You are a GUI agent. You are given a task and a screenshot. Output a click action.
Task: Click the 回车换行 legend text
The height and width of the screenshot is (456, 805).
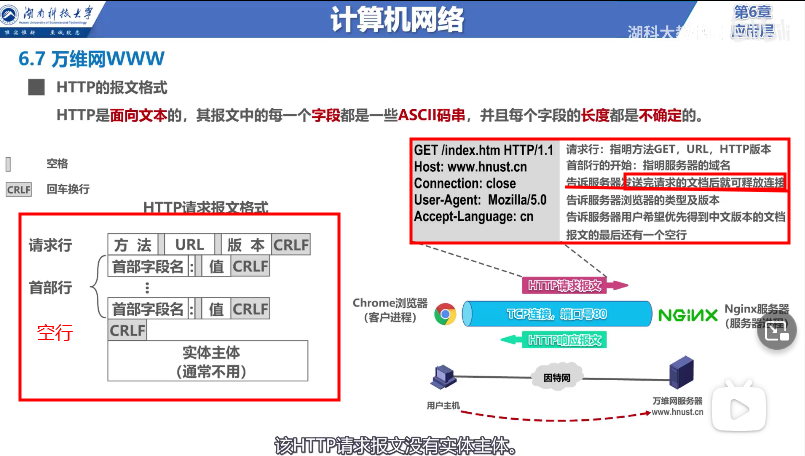click(68, 189)
